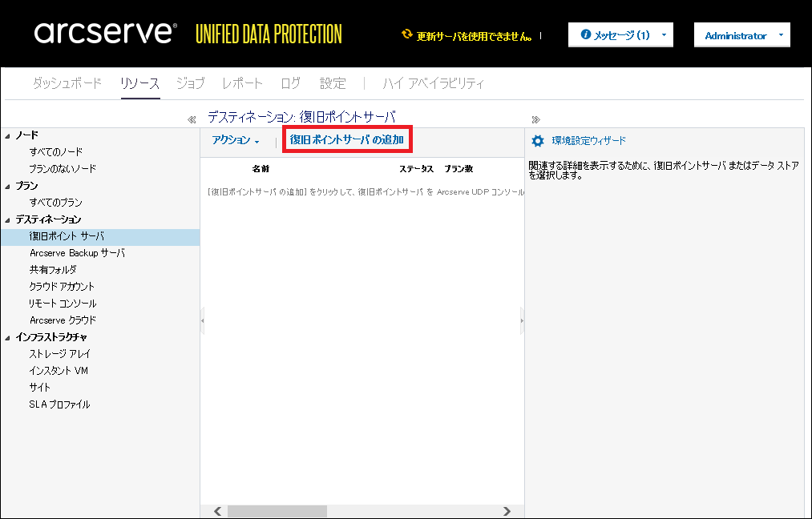The height and width of the screenshot is (519, 812).
Task: Open 環境設定ウィザード link
Action: coord(589,140)
